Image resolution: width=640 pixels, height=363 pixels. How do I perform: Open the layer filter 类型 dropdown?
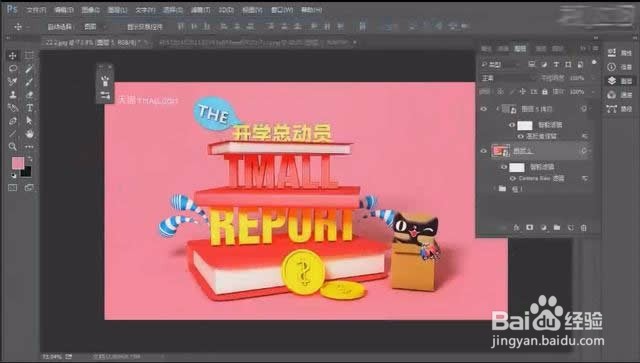(x=501, y=65)
